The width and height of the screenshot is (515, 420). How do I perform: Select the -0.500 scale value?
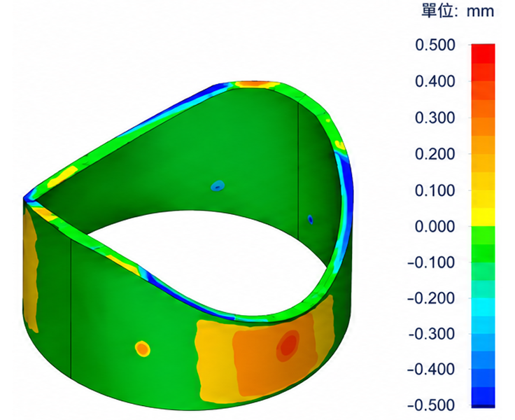point(431,405)
